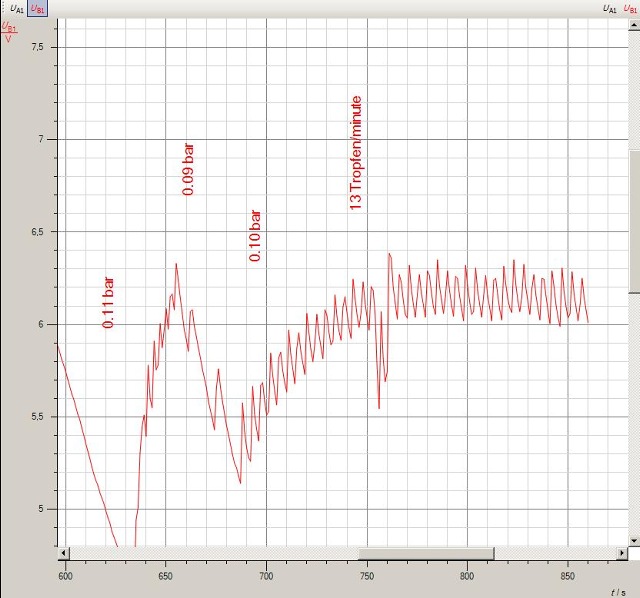This screenshot has width=640, height=598.
Task: Click the 650 x-axis tick value
Action: (x=166, y=576)
